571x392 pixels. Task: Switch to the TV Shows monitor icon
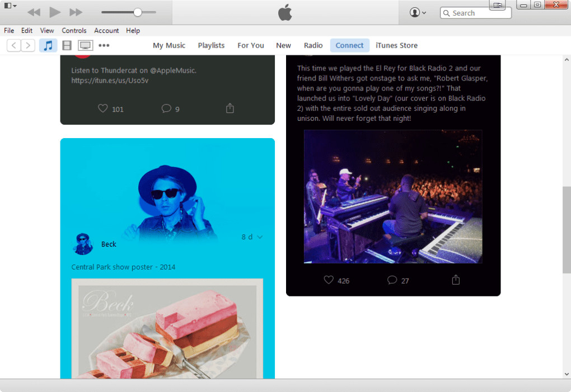point(85,45)
